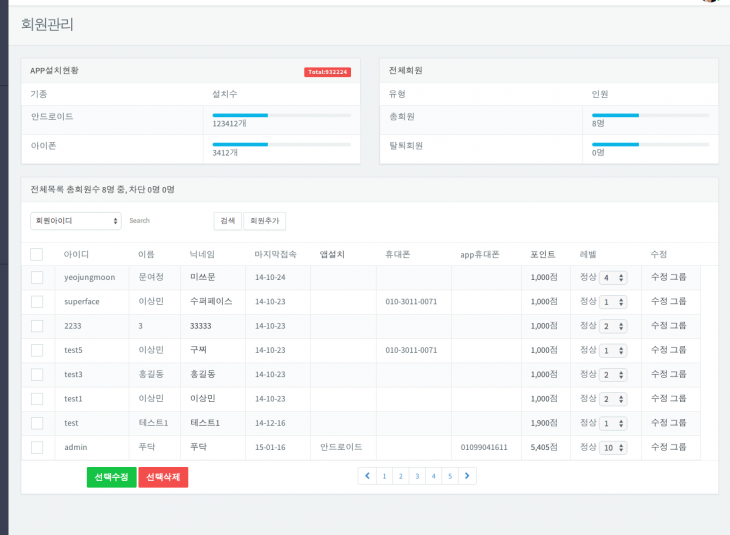Select the checkbox for member test5
The height and width of the screenshot is (535, 730).
pyautogui.click(x=37, y=350)
